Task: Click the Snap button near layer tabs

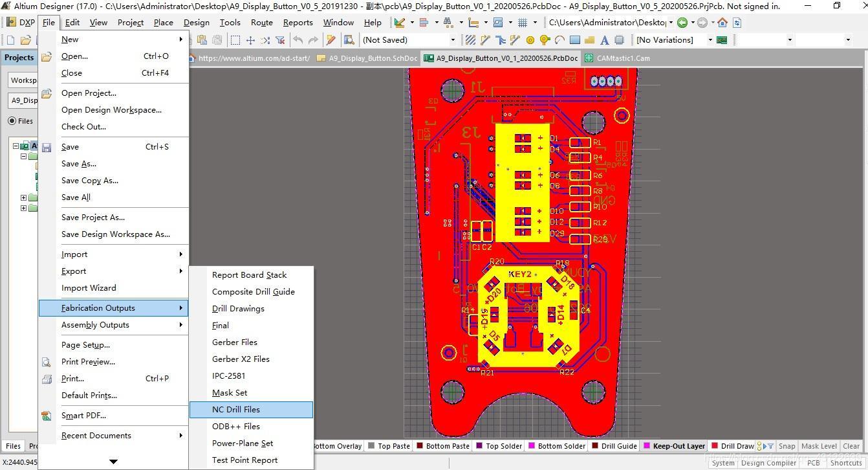Action: pyautogui.click(x=787, y=446)
